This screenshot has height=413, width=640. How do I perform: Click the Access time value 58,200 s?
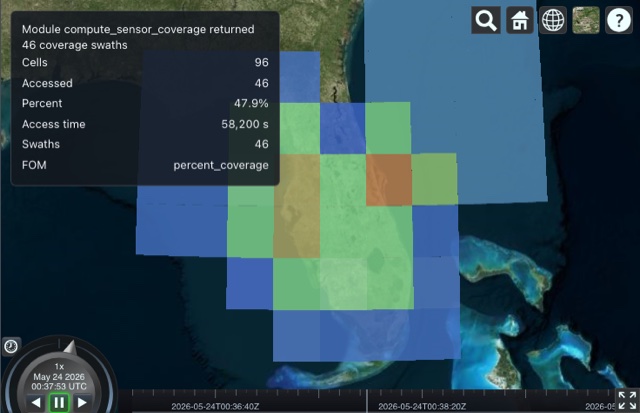pos(245,124)
